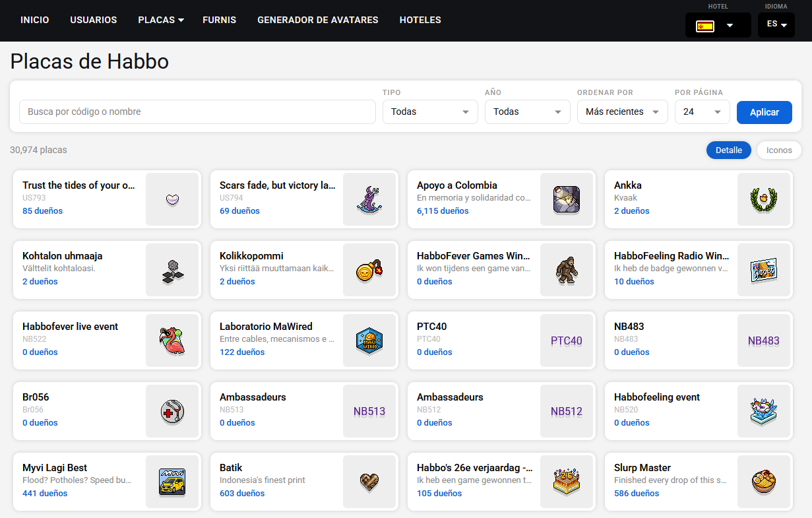
Task: Open the HabboFever Games bigfoot badge icon
Action: tap(567, 270)
